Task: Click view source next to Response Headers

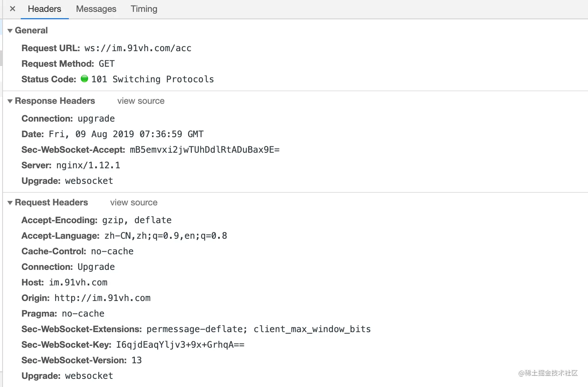Action: pyautogui.click(x=141, y=101)
